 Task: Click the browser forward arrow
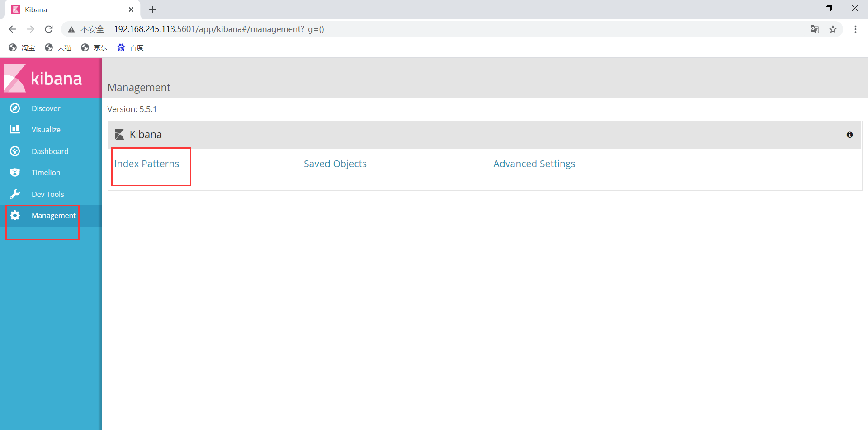pyautogui.click(x=30, y=29)
